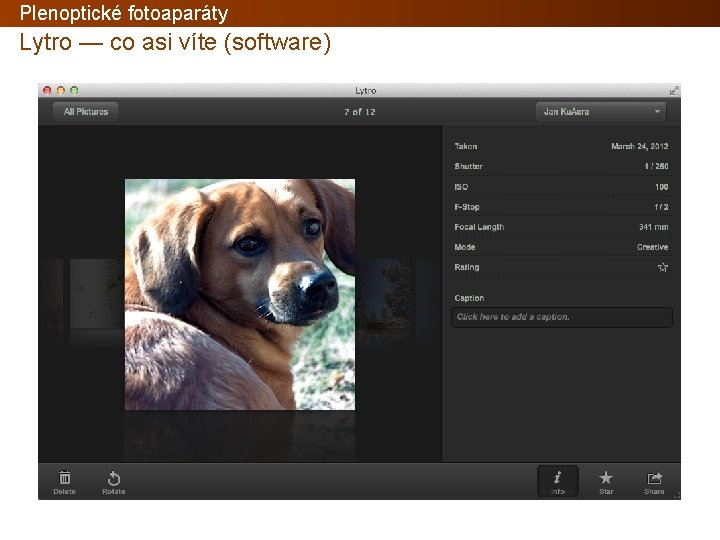Zoom the Lytro window with the green button
Viewport: 720px width, 540px height.
[x=74, y=90]
